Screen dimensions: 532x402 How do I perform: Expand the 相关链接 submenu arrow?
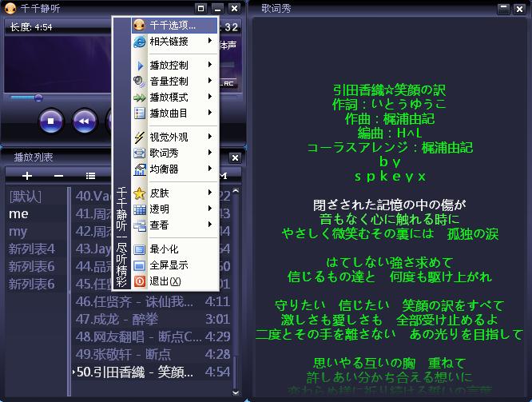click(x=210, y=41)
